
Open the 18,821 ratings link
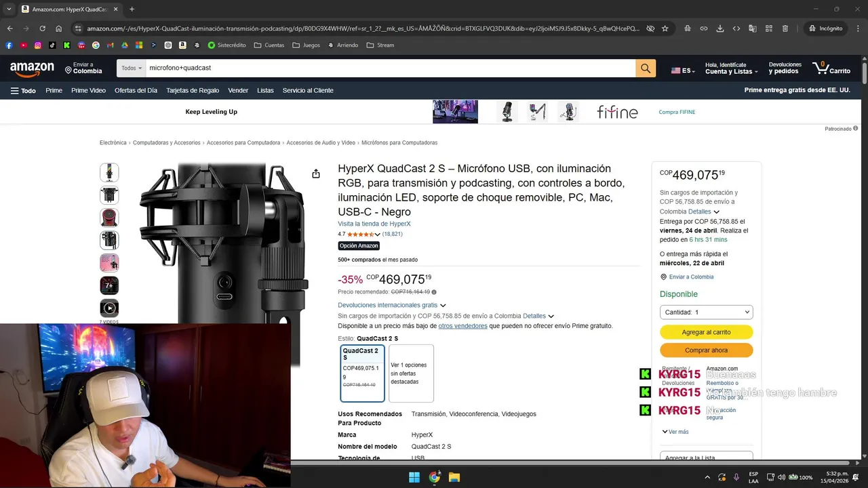point(393,235)
